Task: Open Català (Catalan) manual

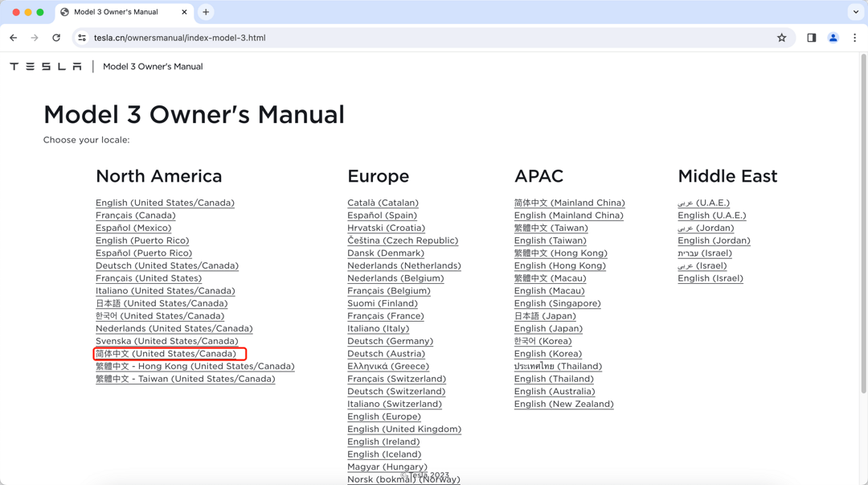Action: tap(383, 203)
